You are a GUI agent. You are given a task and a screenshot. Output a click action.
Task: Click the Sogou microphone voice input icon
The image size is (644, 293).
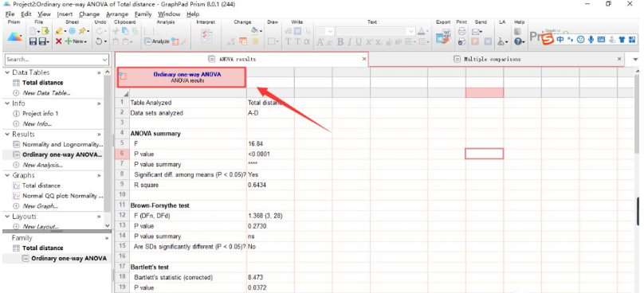(591, 39)
